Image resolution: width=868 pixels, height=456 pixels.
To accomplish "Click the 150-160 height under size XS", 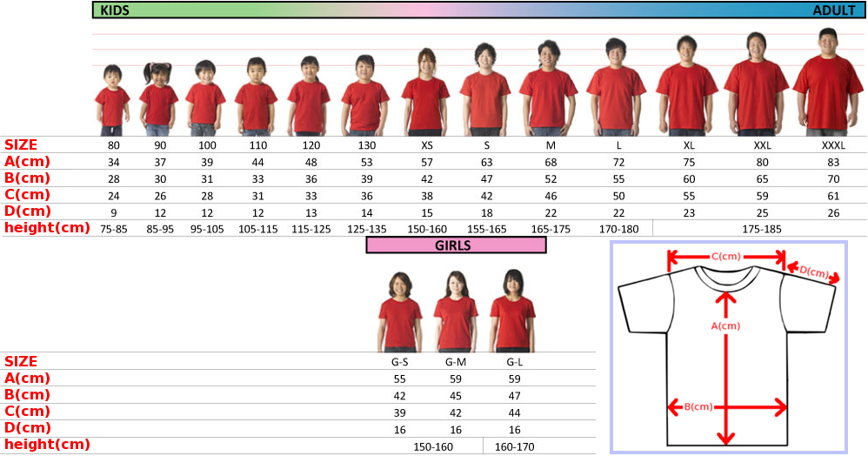I will point(427,230).
